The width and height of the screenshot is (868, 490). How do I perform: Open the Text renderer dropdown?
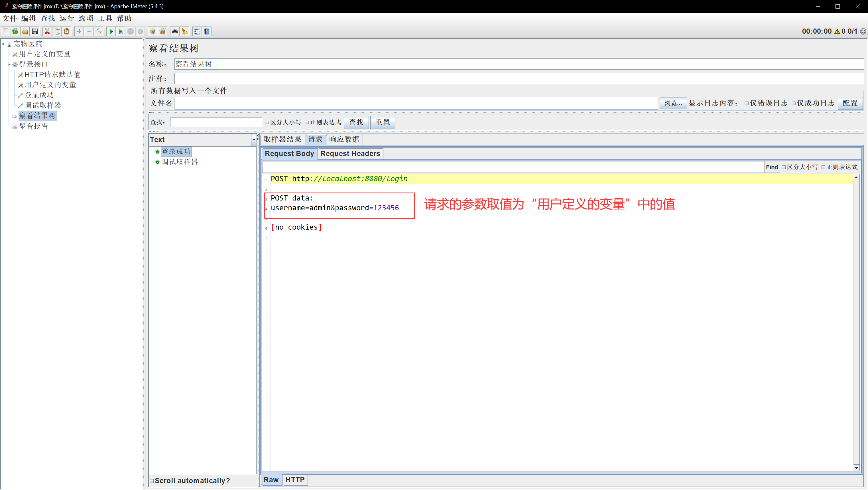[x=254, y=140]
